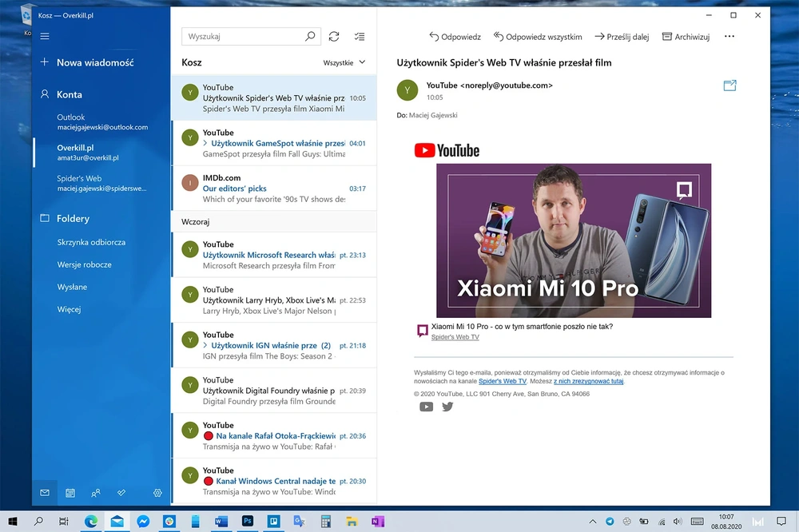Screen dimensions: 799x532
Task: Open volume control in system tray
Action: [678, 522]
